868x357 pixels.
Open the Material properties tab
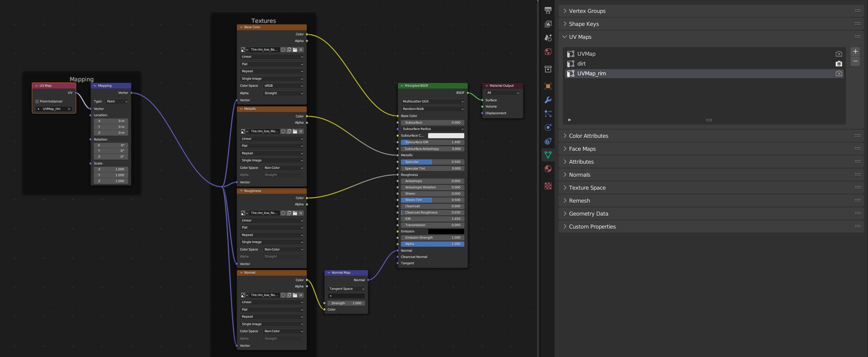548,169
